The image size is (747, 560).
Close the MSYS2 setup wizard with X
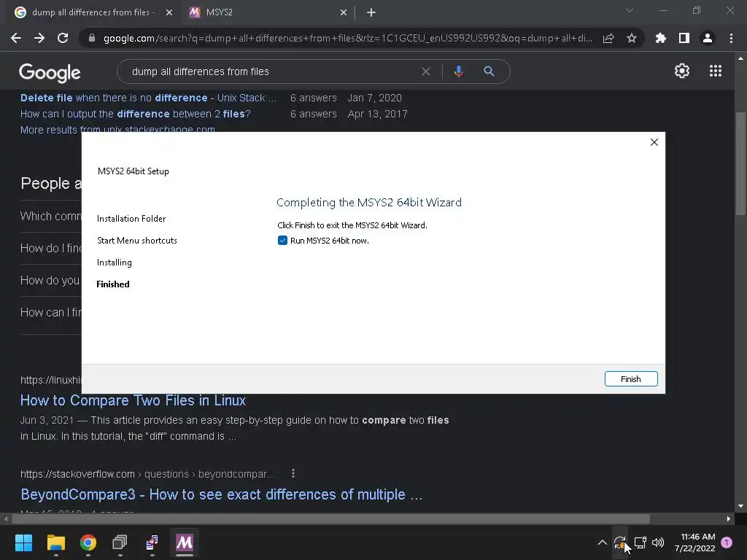coord(654,142)
